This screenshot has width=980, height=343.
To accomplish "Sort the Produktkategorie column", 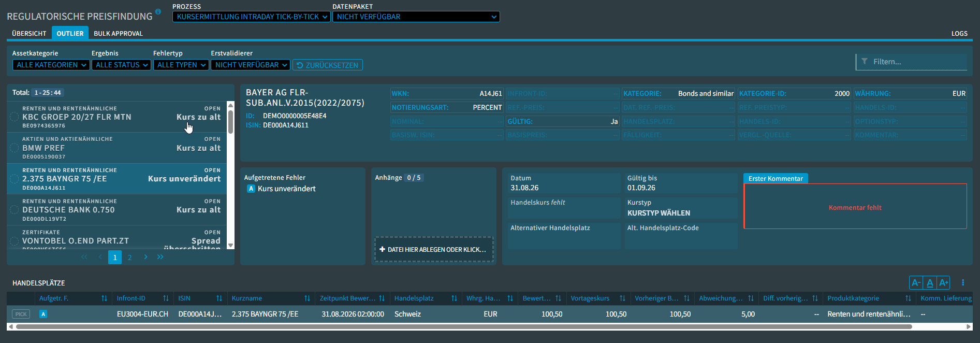I will 908,298.
